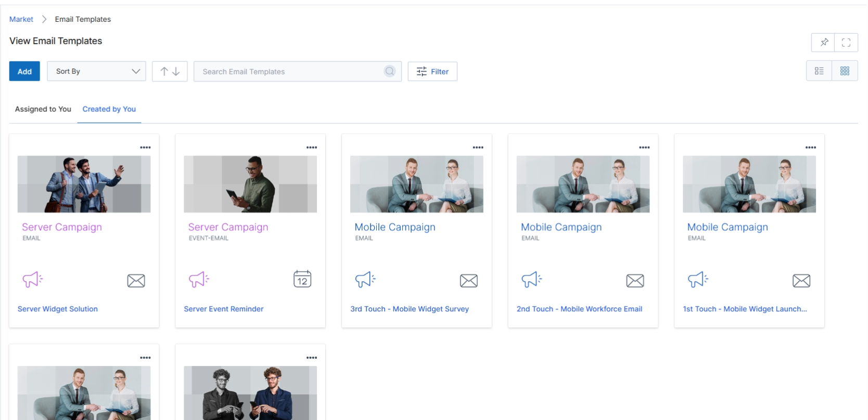Click the EMAIL label on Server Widget Solution card

(x=31, y=238)
